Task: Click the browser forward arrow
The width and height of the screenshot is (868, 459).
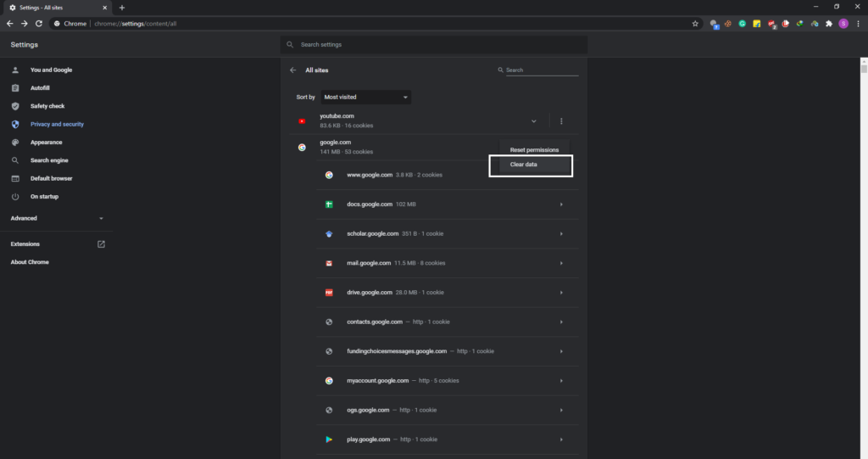Action: point(25,24)
